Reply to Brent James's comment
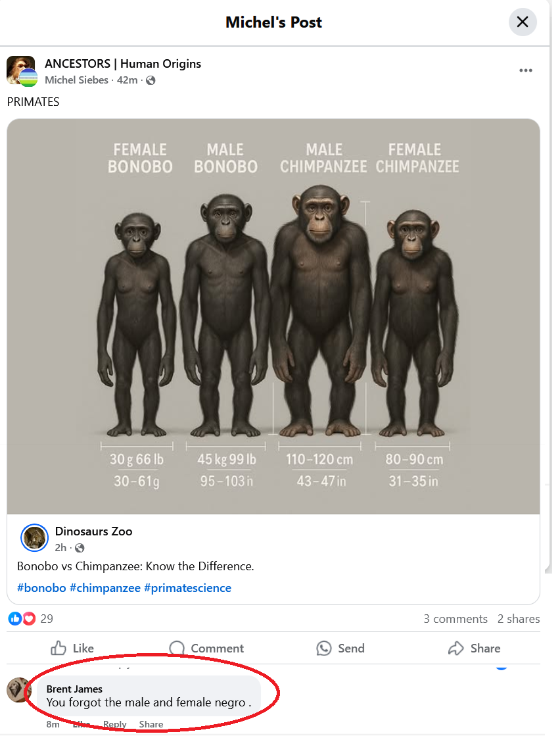Screen dimensions: 560x736 coord(114,724)
